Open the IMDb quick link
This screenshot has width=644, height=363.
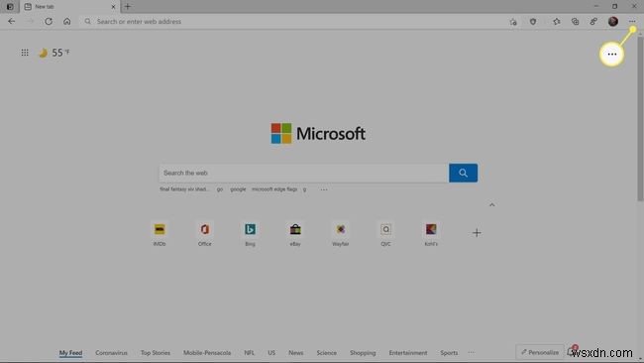160,234
